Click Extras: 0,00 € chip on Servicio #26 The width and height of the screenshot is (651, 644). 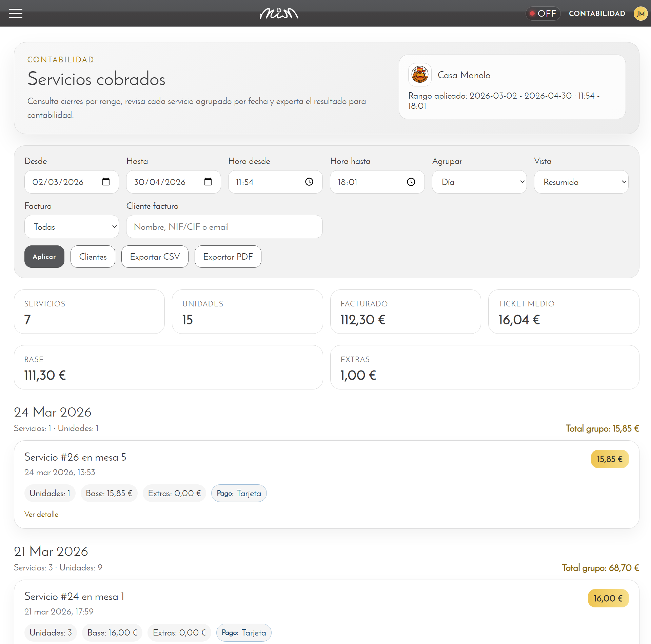coord(174,493)
